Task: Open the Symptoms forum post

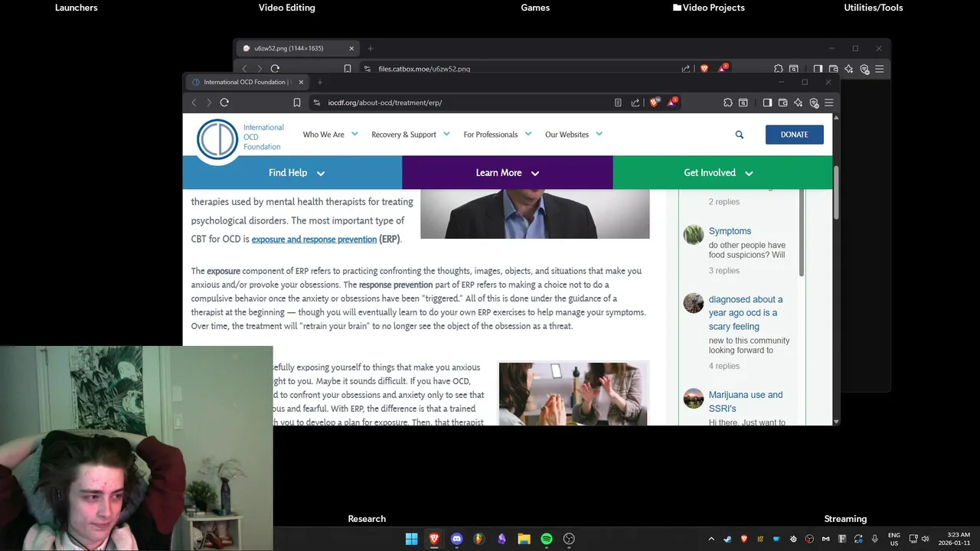Action: click(x=730, y=231)
